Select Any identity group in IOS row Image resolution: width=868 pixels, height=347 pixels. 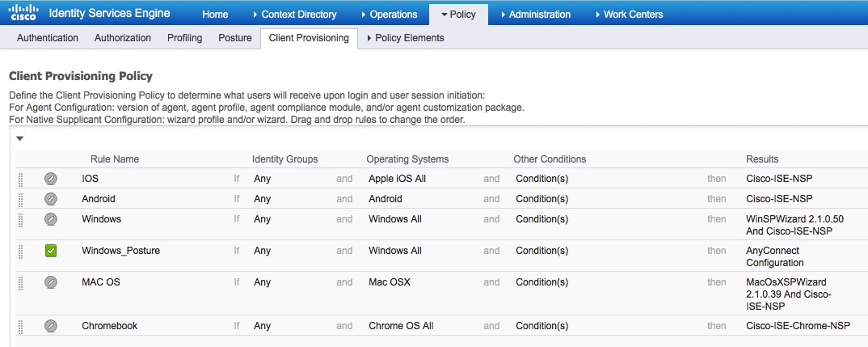(263, 179)
